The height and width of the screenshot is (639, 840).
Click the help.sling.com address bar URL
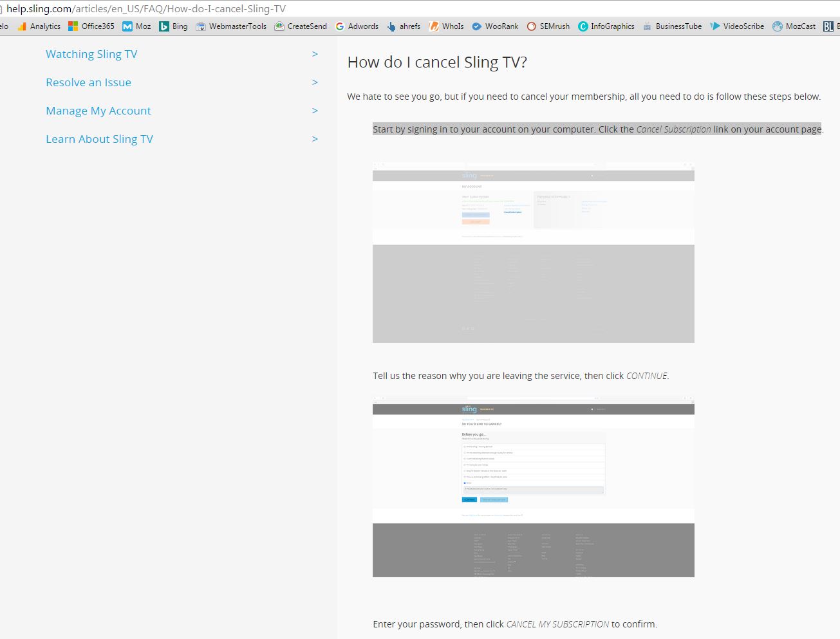(146, 9)
